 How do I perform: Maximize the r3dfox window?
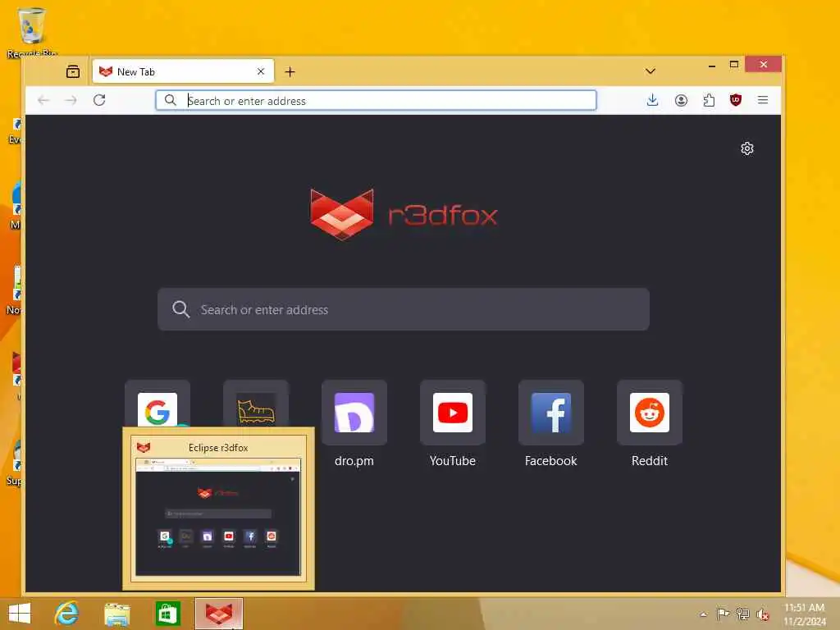tap(734, 65)
